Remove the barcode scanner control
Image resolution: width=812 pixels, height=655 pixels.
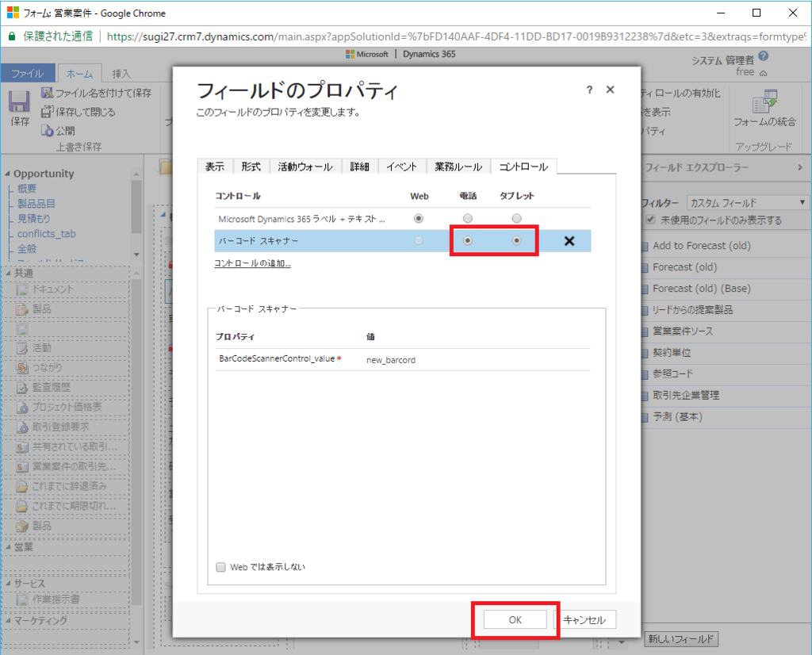(x=569, y=241)
